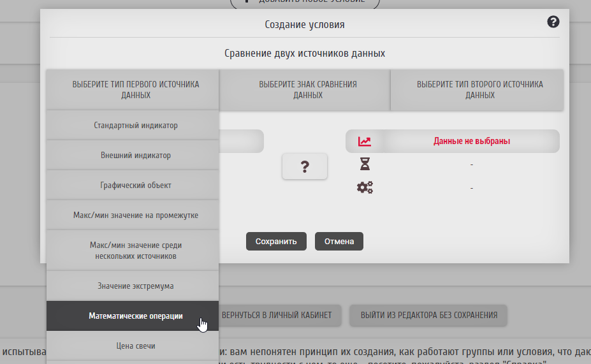Select 'Значение экстремума' option

pyautogui.click(x=135, y=286)
